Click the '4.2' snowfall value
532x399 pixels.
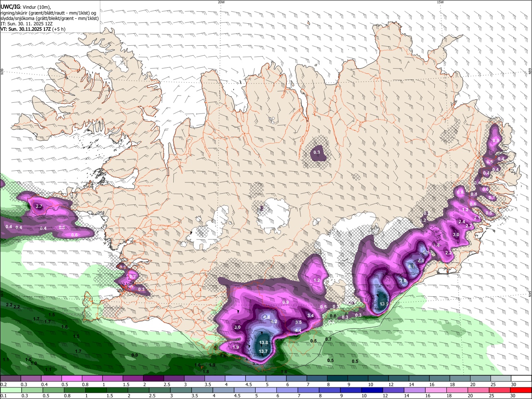(x=274, y=321)
